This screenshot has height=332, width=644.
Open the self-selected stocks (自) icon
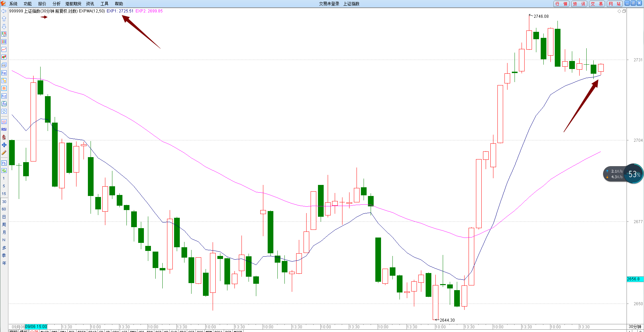pos(4,88)
